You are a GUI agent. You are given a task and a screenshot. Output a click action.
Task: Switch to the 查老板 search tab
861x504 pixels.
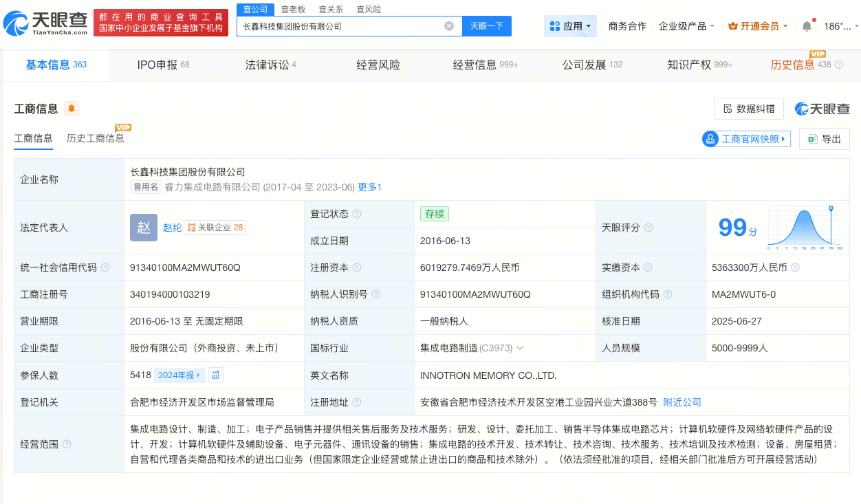[x=293, y=9]
